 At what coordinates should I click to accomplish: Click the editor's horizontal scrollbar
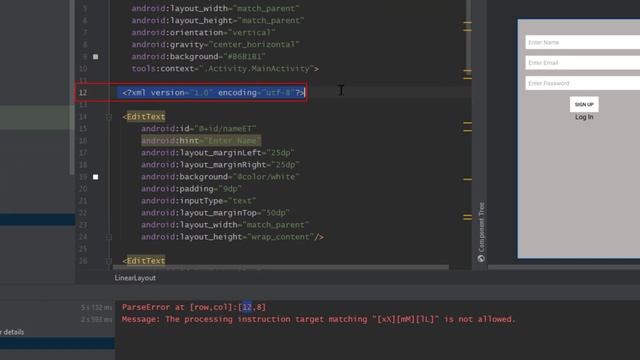[x=281, y=267]
